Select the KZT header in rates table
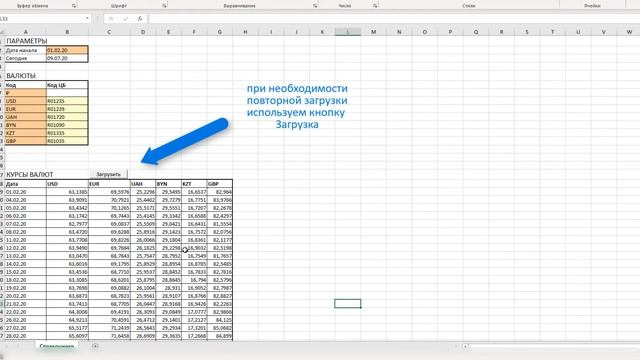Screen dimensions: 640x360 pos(194,184)
